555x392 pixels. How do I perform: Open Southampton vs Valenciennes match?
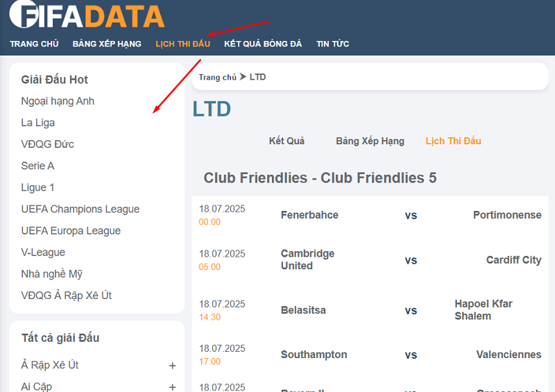(411, 355)
